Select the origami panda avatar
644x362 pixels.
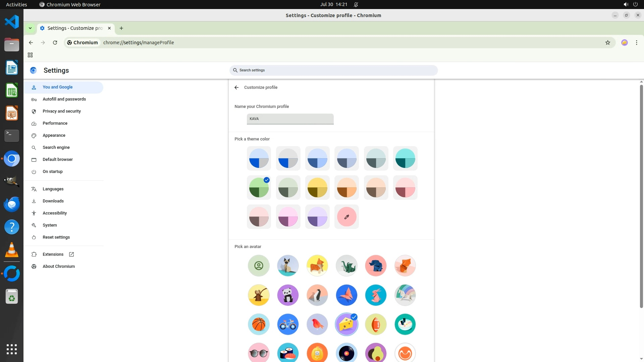coord(288,295)
